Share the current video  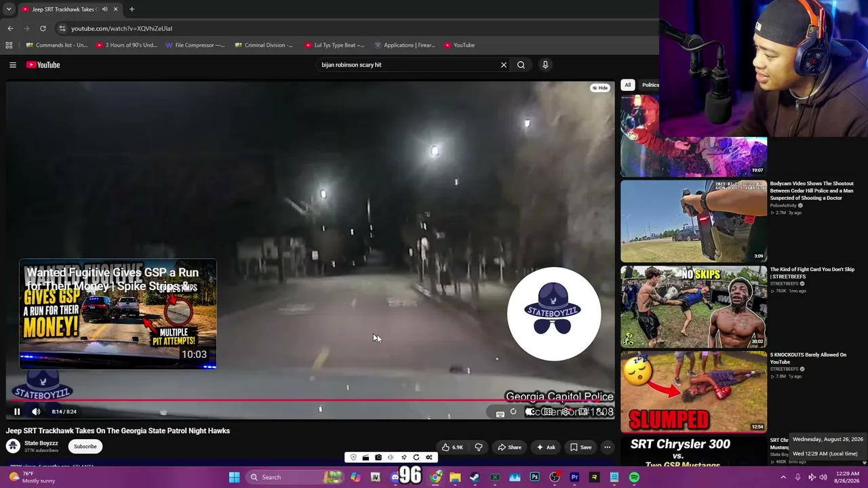pos(509,447)
